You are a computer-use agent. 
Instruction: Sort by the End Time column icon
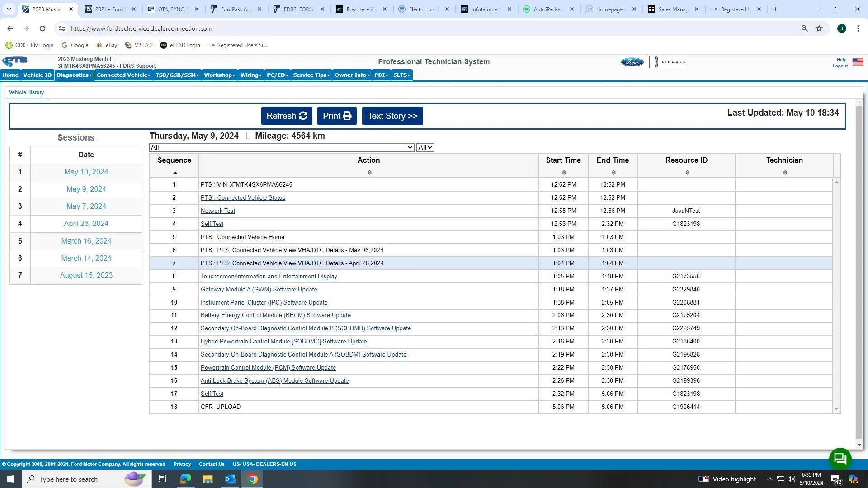(613, 173)
